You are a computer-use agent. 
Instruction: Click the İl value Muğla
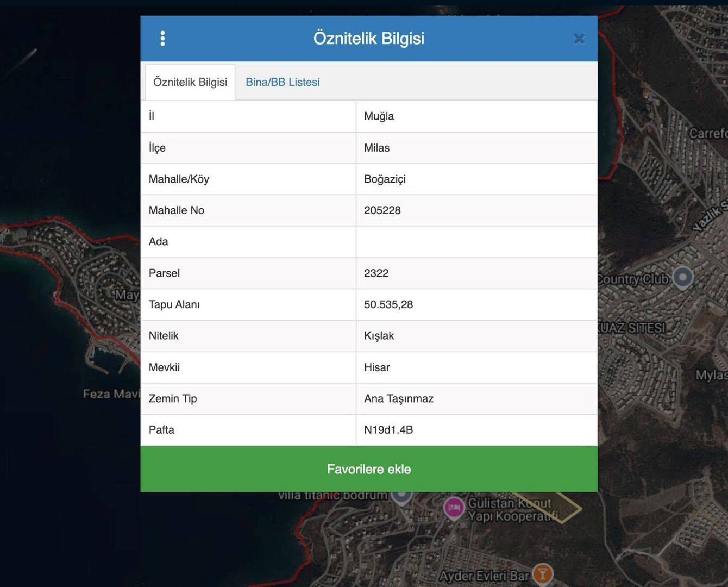click(x=379, y=116)
